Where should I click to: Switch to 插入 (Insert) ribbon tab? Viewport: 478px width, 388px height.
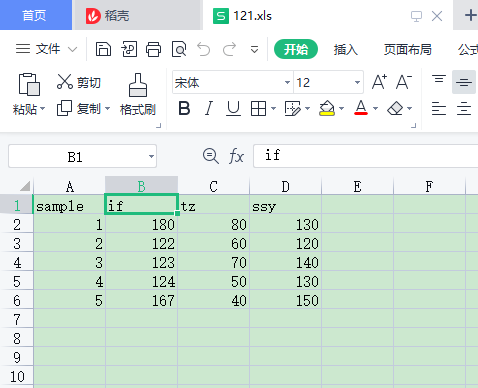click(346, 49)
